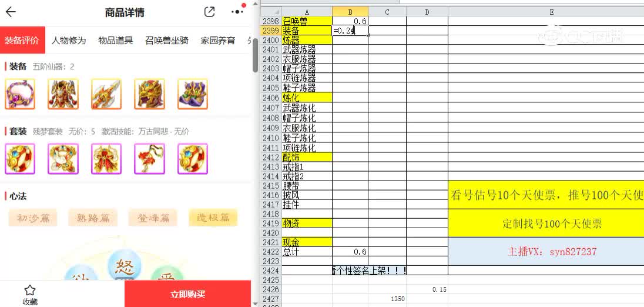Click cell 召唤兽 in column A
This screenshot has width=644, height=307.
(307, 21)
